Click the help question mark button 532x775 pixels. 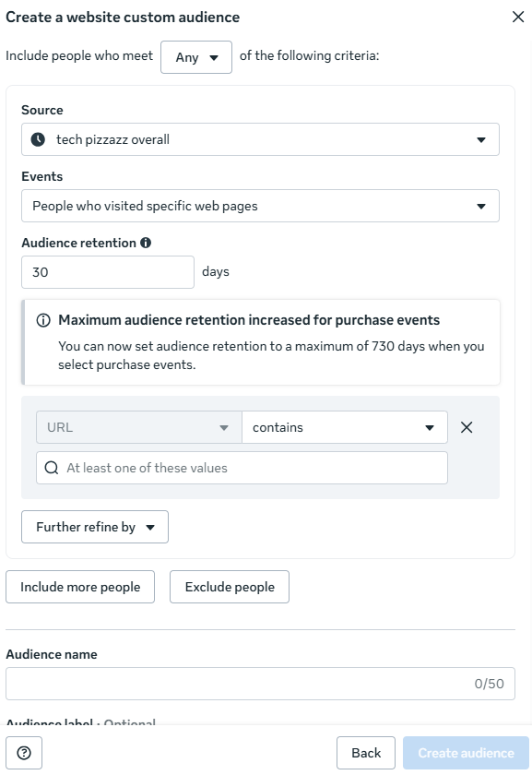24,753
